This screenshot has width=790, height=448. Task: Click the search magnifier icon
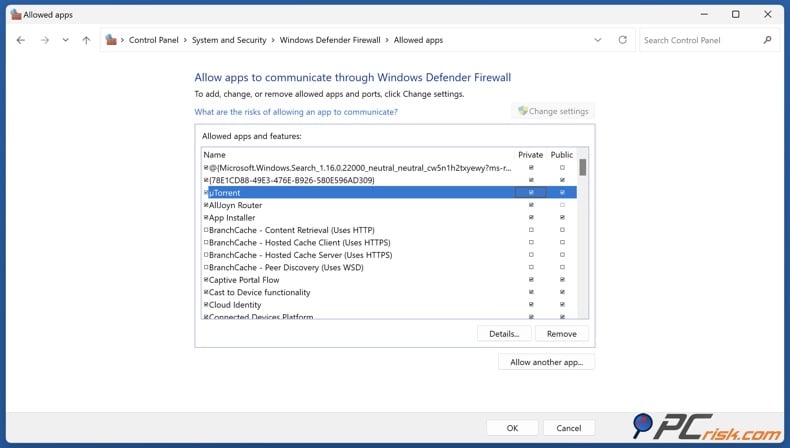click(767, 40)
